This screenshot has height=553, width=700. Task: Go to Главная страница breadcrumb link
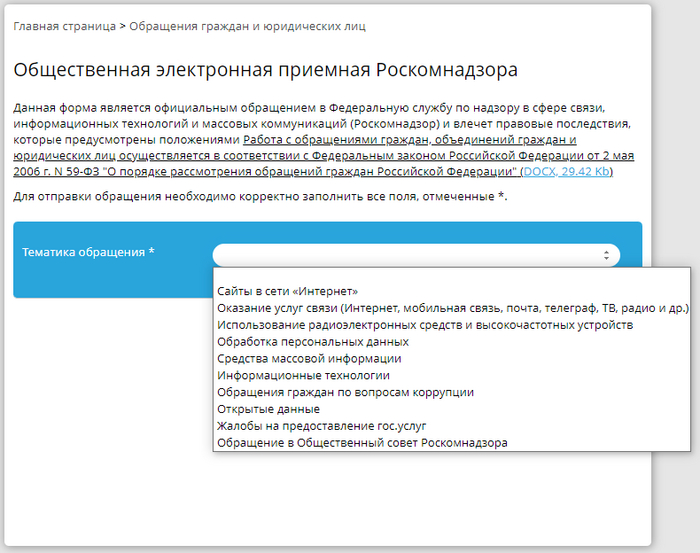(64, 26)
